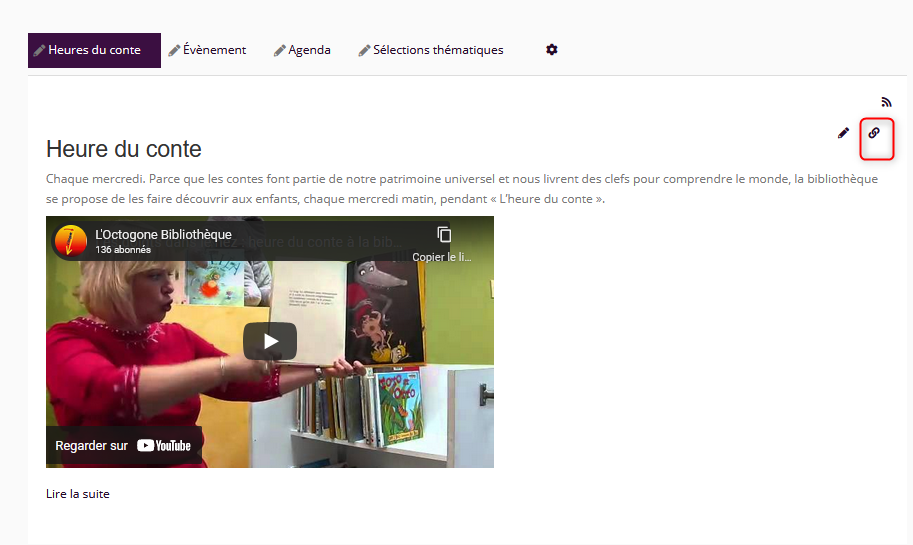The image size is (913, 545).
Task: Copy the video link using the copy icon
Action: click(x=444, y=235)
